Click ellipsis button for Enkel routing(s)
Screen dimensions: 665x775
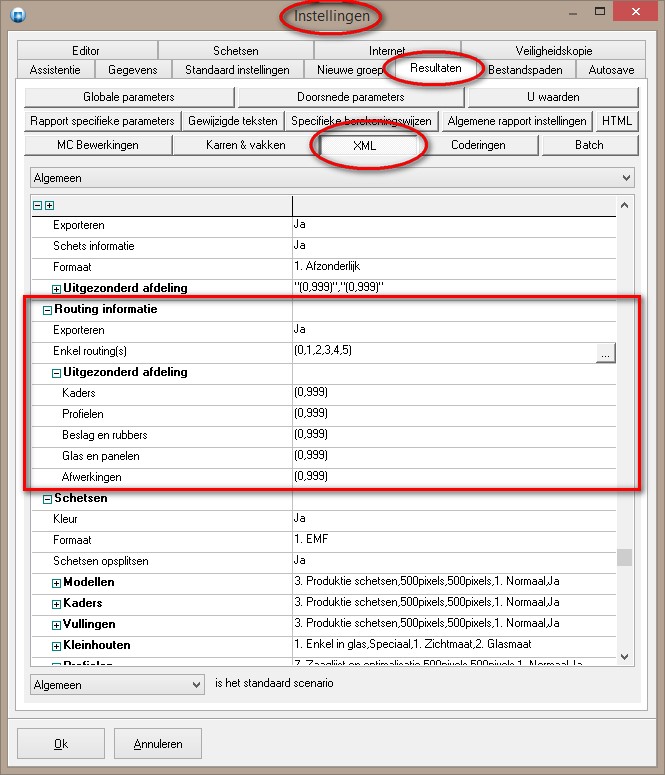click(x=606, y=353)
